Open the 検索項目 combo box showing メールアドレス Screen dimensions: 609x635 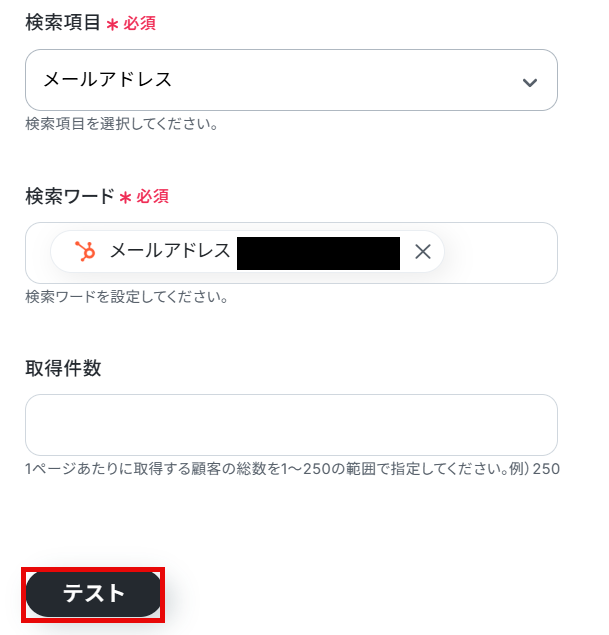point(291,80)
